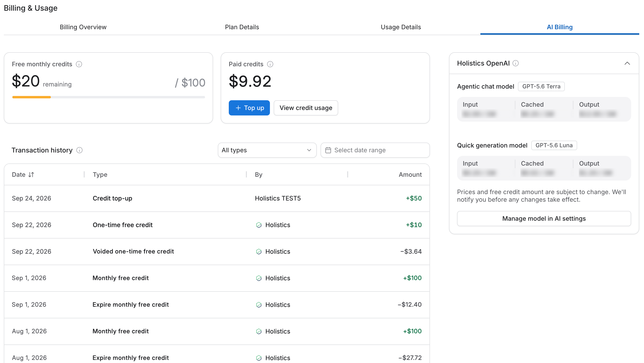Click the GPT-5.6 Luna model tag

tap(554, 145)
